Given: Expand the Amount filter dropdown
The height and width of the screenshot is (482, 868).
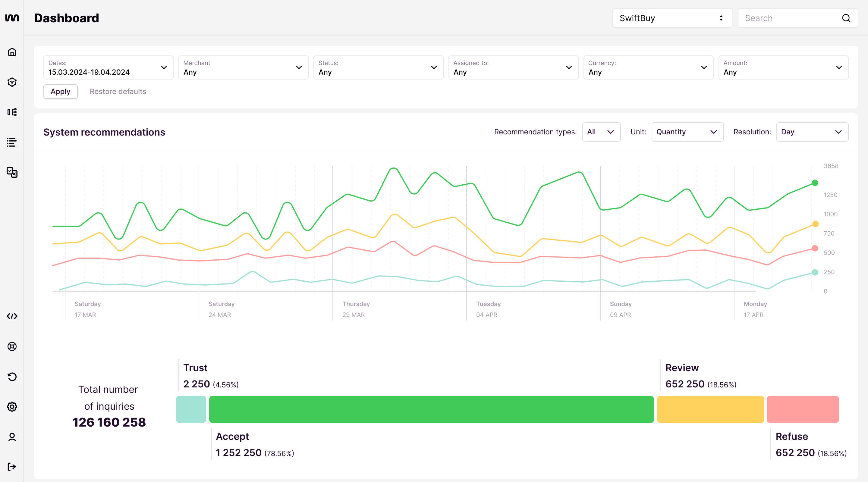Looking at the screenshot, I should pyautogui.click(x=783, y=67).
